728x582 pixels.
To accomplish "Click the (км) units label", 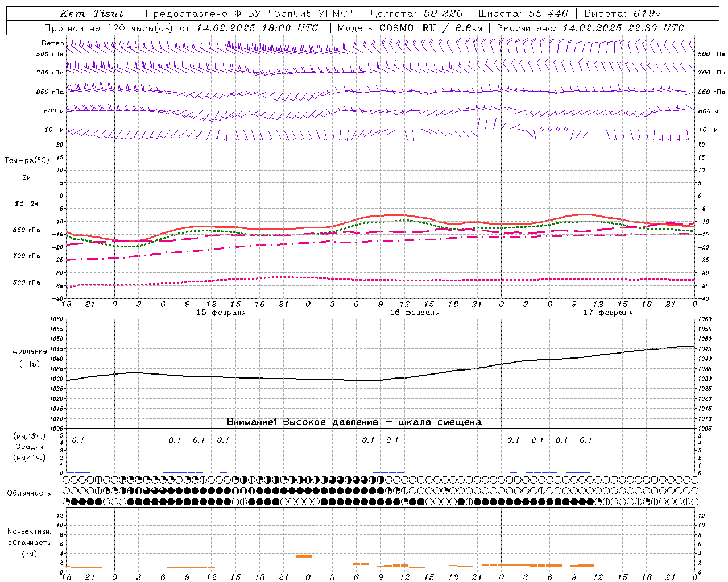I will [x=30, y=554].
